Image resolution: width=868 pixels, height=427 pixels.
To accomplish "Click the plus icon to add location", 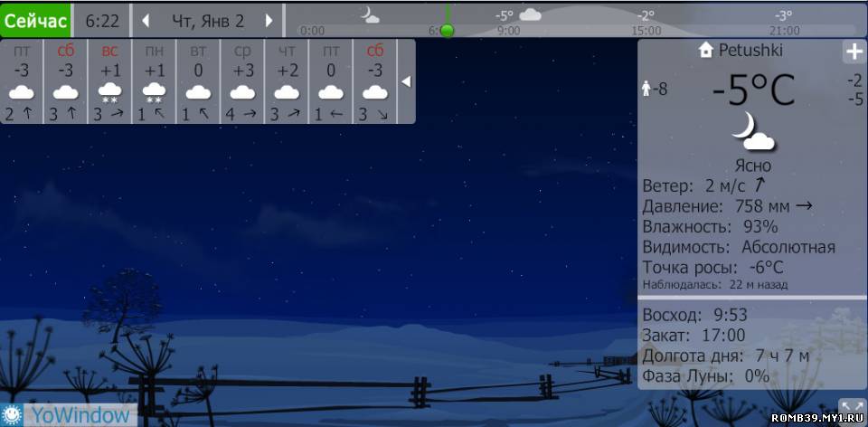I will point(854,52).
